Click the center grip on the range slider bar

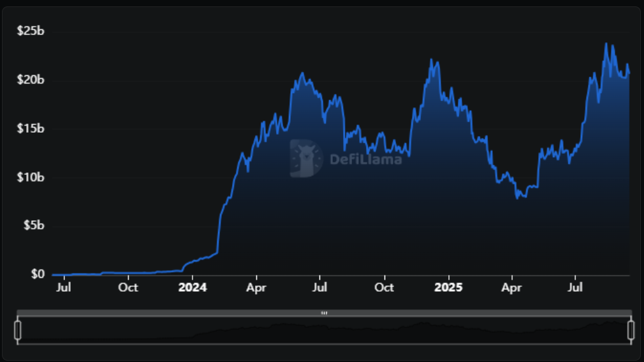pos(324,313)
